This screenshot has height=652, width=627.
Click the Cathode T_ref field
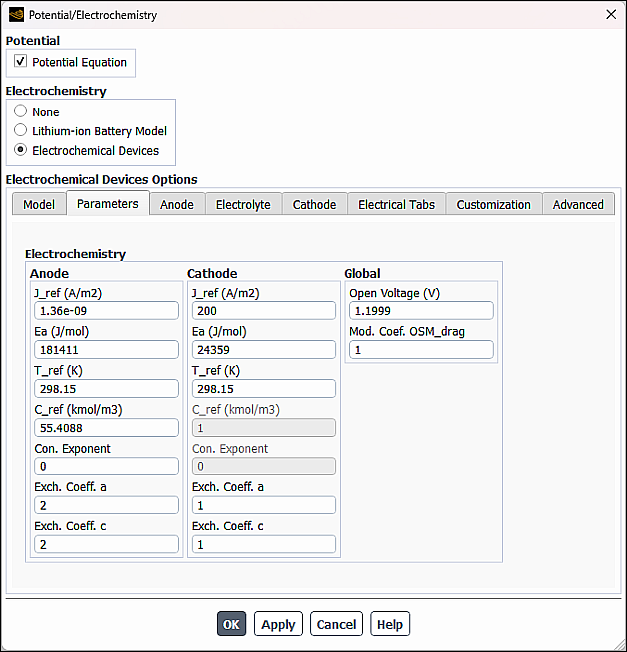[x=264, y=389]
